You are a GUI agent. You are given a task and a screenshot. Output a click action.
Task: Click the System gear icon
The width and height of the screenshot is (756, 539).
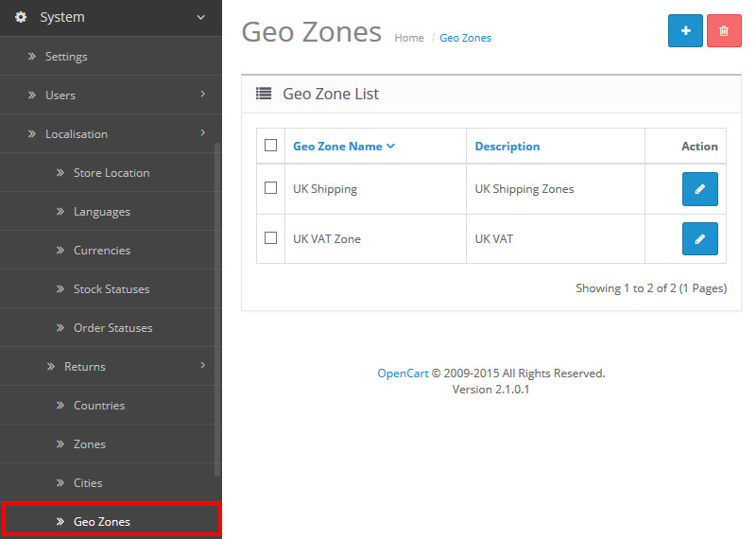[21, 17]
